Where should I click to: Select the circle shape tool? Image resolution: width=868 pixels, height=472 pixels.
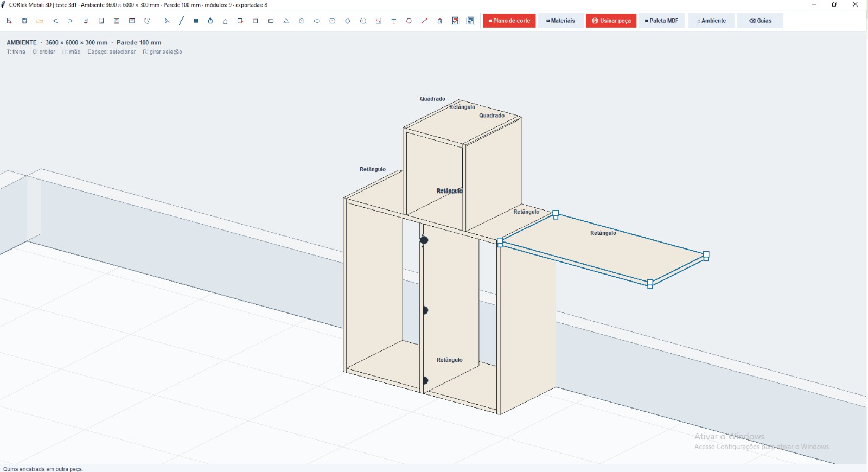[302, 21]
